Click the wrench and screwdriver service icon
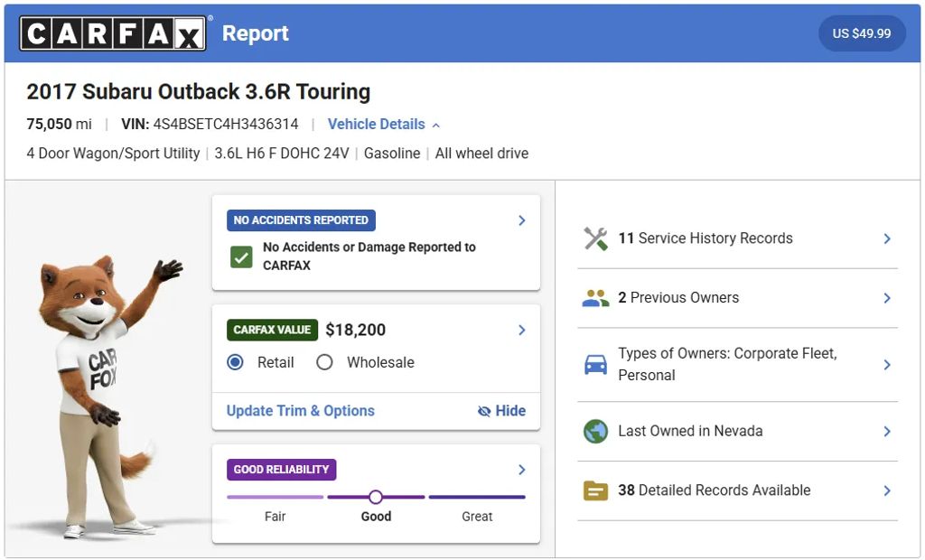Viewport: 925px width, 560px height. 596,238
